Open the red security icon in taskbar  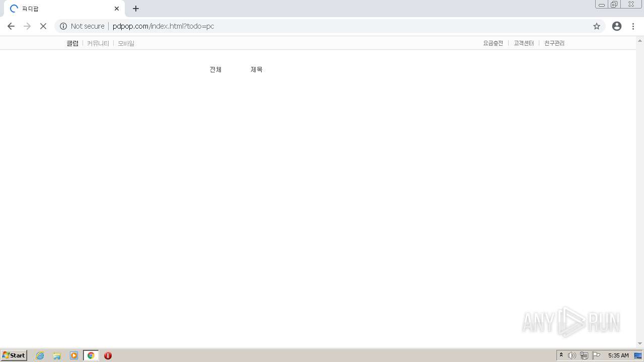[x=108, y=355]
